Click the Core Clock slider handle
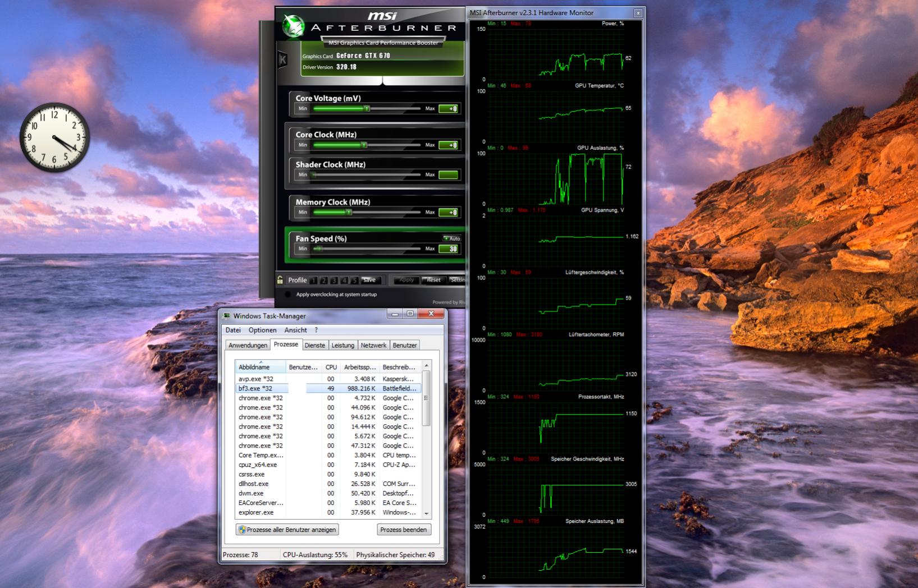The height and width of the screenshot is (588, 918). (364, 145)
